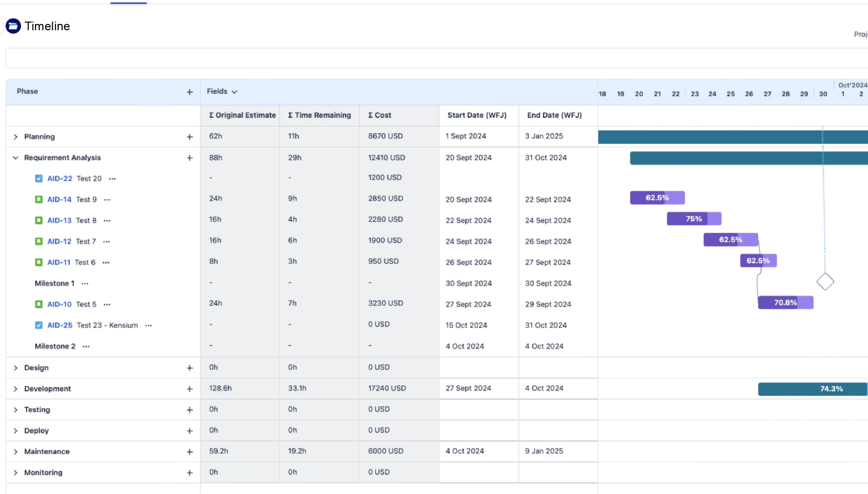Toggle the checkbox icon for AID-25
The image size is (868, 494).
tap(39, 325)
